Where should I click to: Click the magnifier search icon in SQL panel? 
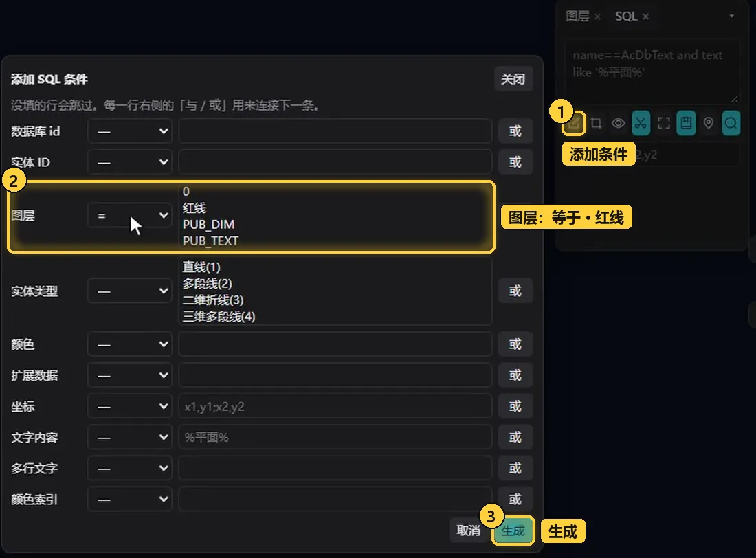(731, 123)
